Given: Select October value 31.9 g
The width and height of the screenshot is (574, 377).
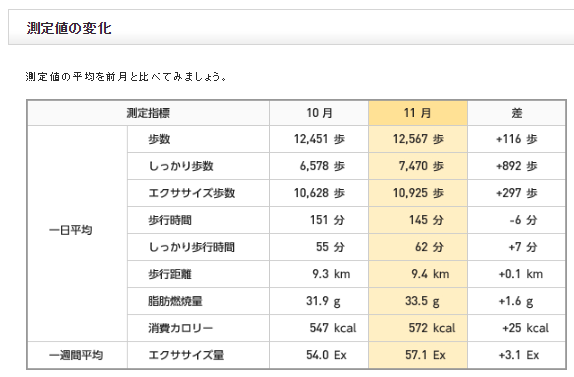Looking at the screenshot, I should 323,301.
